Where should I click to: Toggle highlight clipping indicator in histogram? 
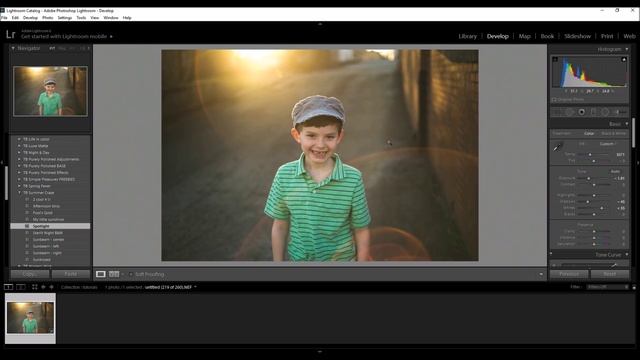point(624,60)
